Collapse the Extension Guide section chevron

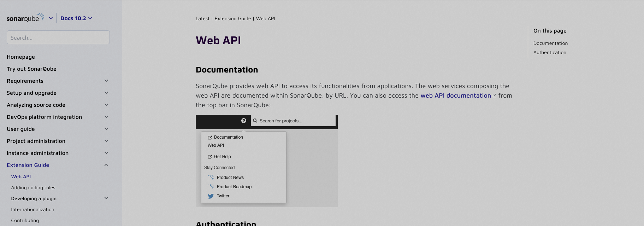106,165
